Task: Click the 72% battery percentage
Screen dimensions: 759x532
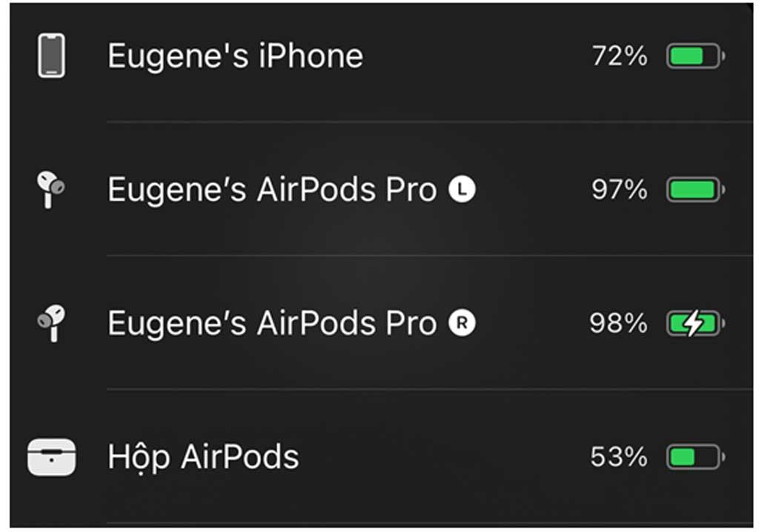Action: (x=620, y=56)
